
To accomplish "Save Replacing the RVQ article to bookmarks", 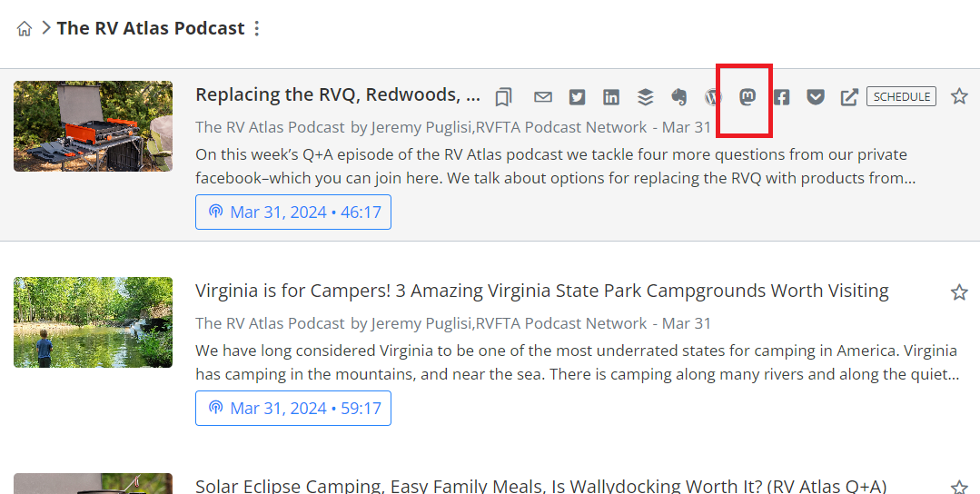I will (x=503, y=97).
